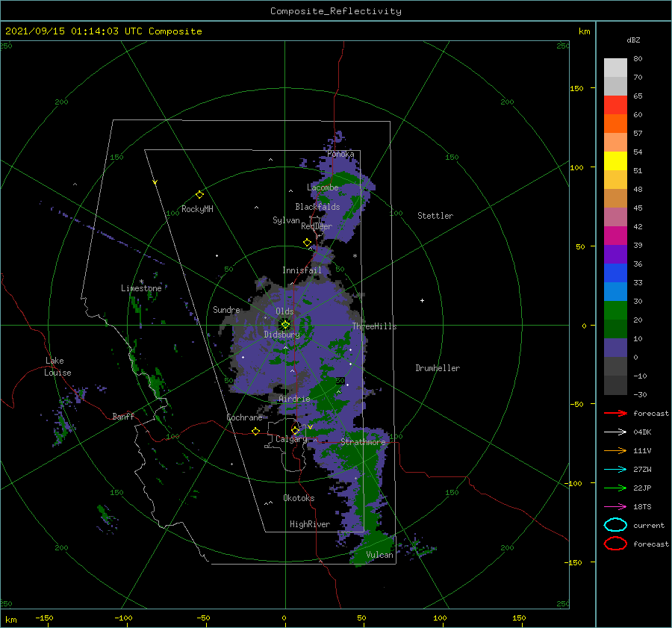Select the cyan current ellipse icon
The image size is (672, 628).
(615, 525)
